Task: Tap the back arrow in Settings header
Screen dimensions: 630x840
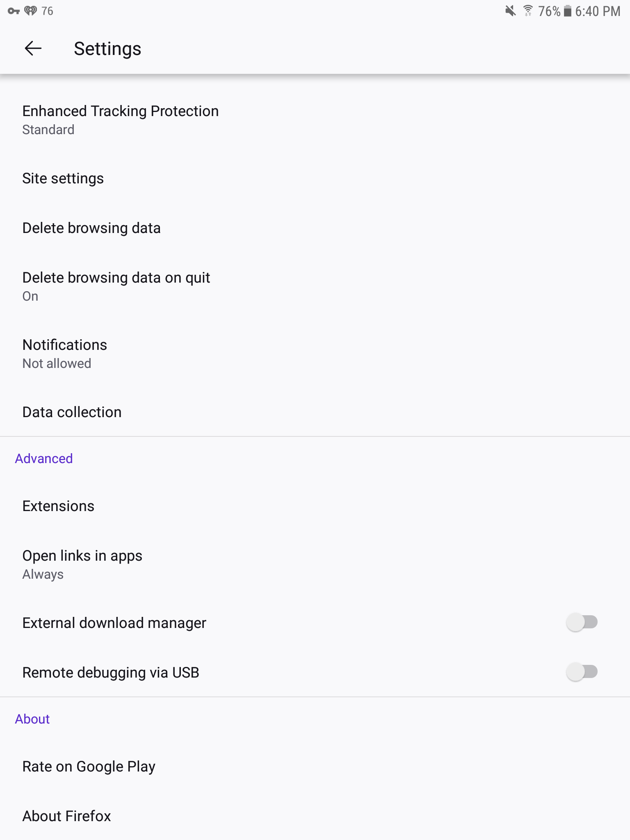Action: pos(33,48)
